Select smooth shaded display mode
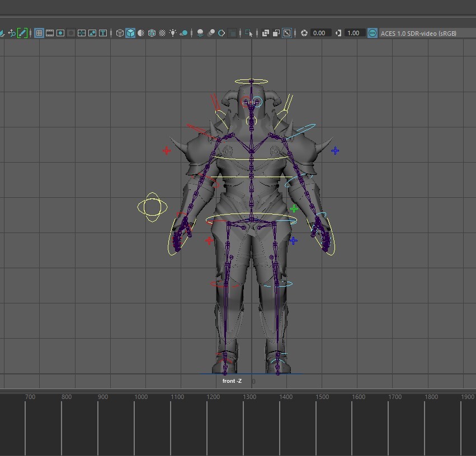This screenshot has height=456, width=476. tap(130, 33)
